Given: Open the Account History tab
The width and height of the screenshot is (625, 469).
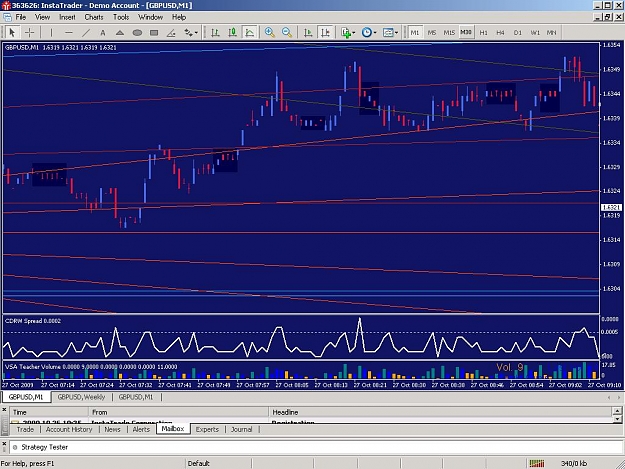Looking at the screenshot, I should click(69, 429).
